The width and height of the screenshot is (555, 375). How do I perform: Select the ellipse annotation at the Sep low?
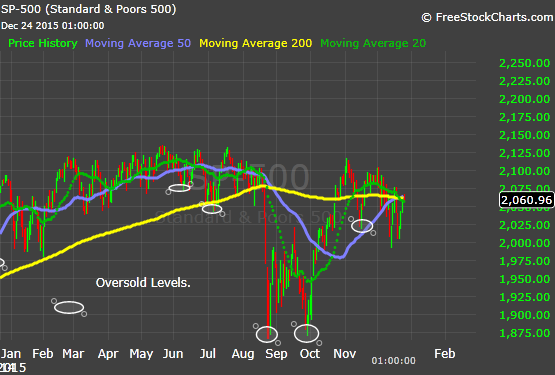tap(267, 334)
